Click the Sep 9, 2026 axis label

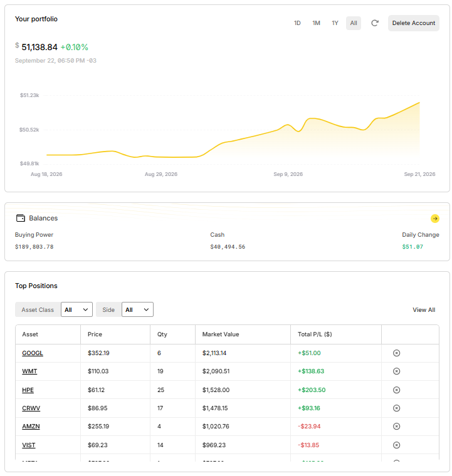[x=288, y=174]
